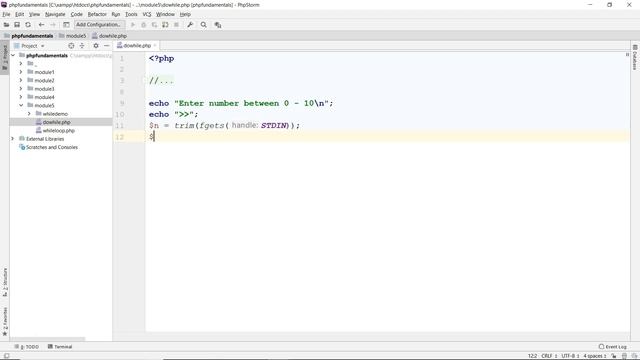Viewport: 640px width, 360px height.
Task: Open Settings via the wrench icon
Action: [x=190, y=25]
